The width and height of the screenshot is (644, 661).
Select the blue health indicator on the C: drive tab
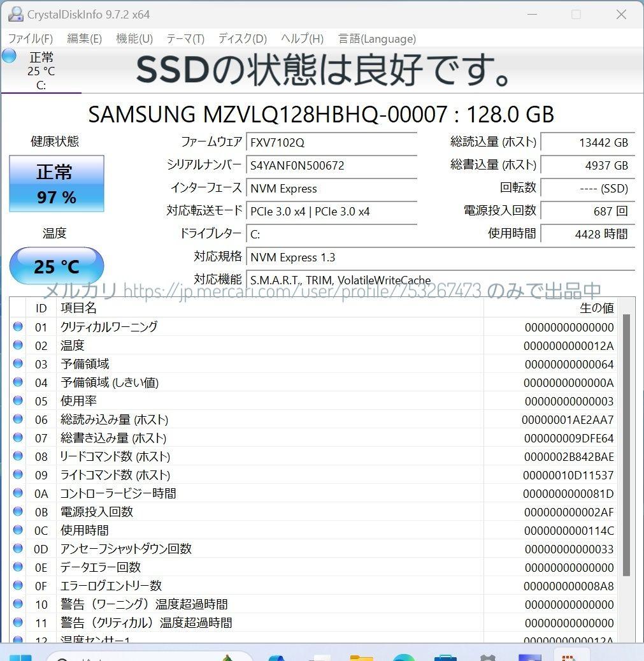8,56
